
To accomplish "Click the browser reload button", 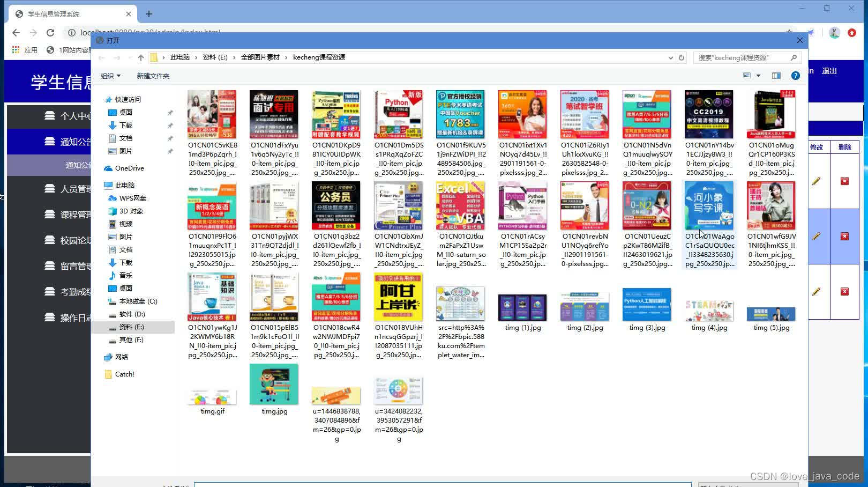I will pos(50,33).
